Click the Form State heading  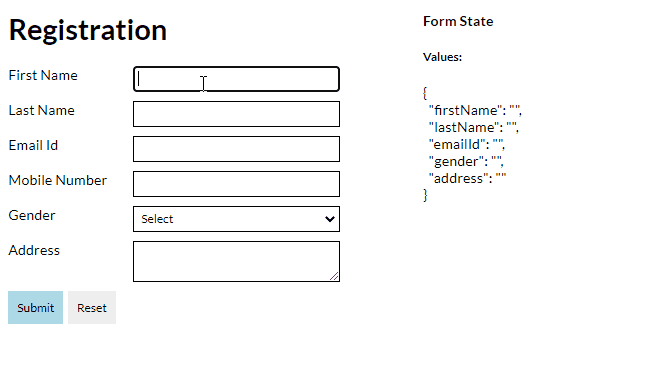458,21
